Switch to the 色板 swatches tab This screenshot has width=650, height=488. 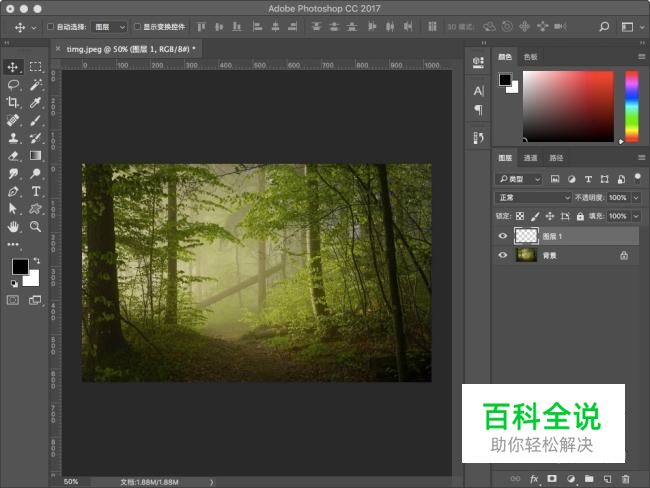[x=531, y=57]
